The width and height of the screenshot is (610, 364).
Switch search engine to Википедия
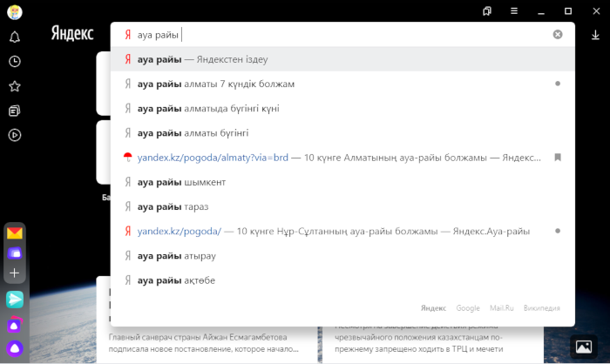pyautogui.click(x=541, y=308)
